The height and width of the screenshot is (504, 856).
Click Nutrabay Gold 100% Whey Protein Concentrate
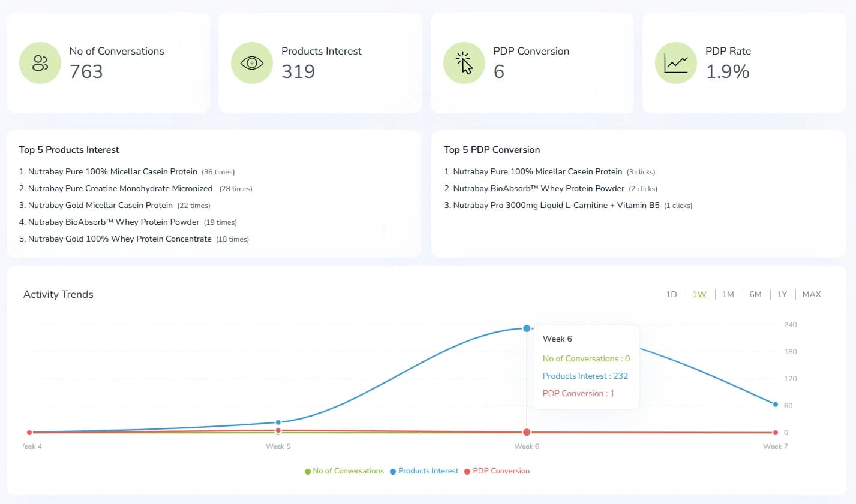[119, 239]
